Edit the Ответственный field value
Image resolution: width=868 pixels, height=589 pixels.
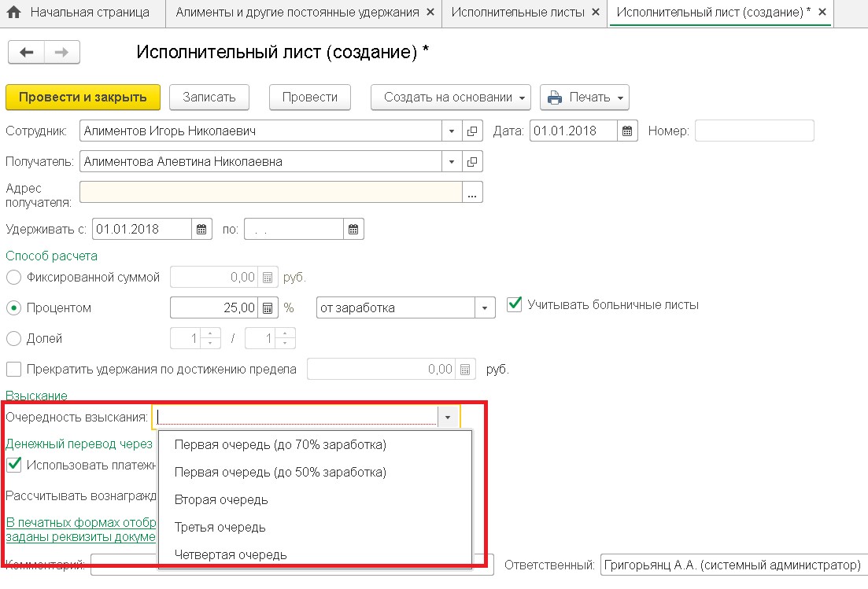(x=734, y=565)
